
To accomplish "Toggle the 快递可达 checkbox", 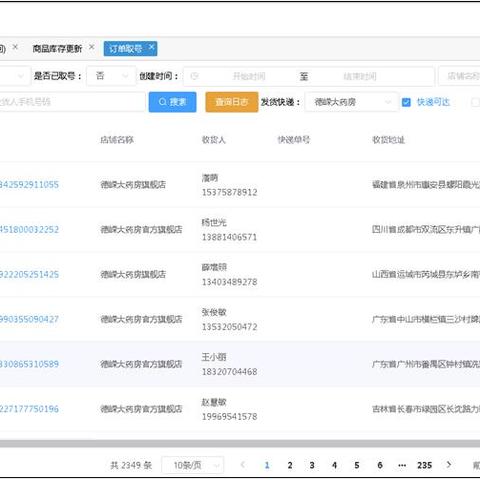I will 406,102.
